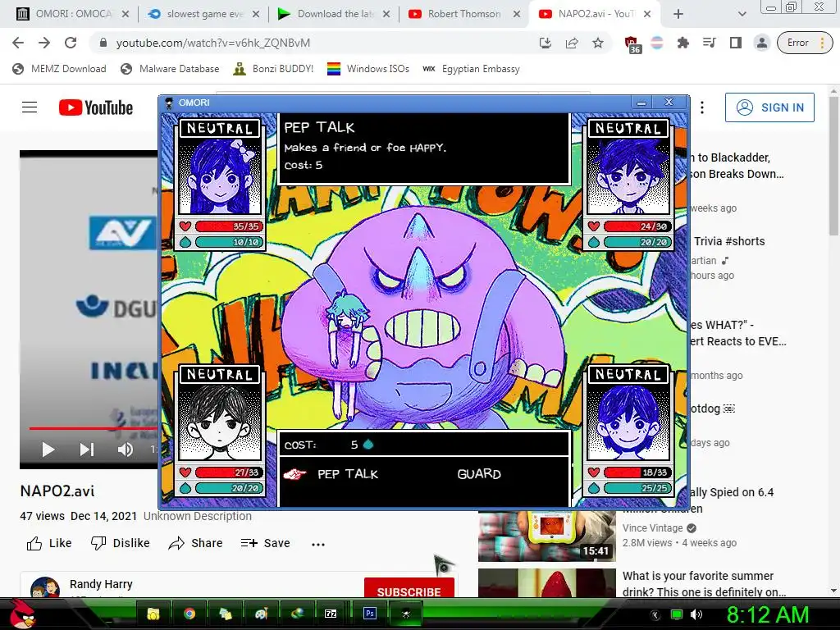The height and width of the screenshot is (630, 840).
Task: Play the NAPO2.avi video
Action: tap(48, 450)
